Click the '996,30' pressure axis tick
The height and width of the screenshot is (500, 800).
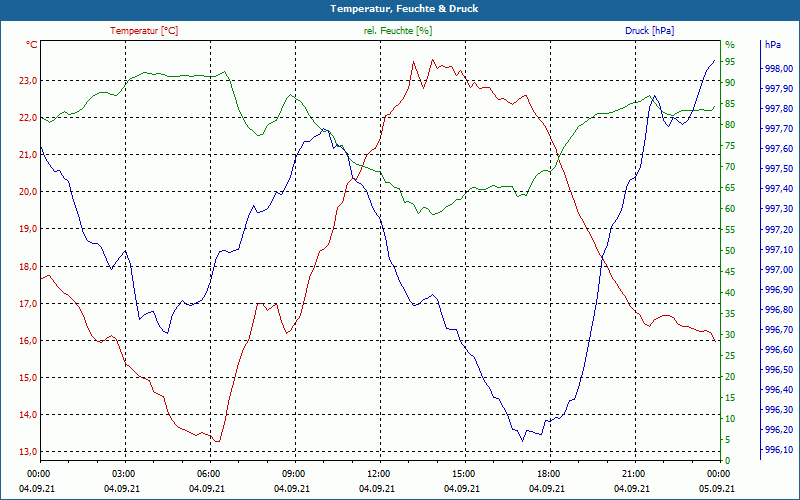click(780, 410)
